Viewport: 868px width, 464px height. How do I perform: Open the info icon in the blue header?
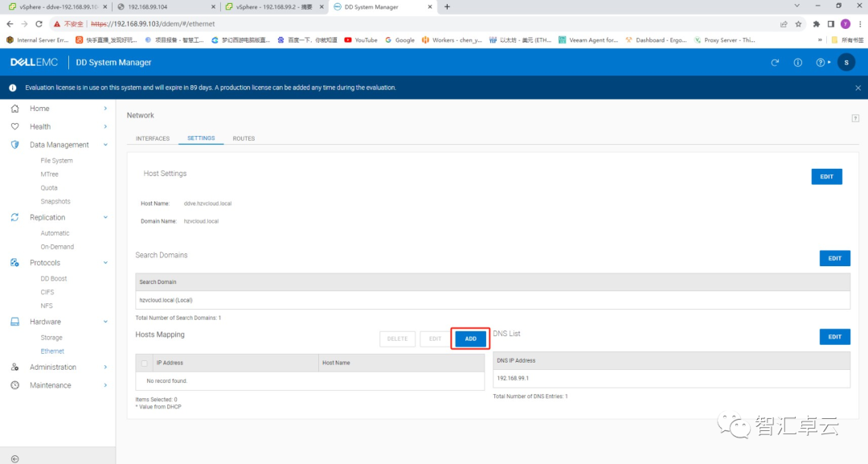(798, 63)
